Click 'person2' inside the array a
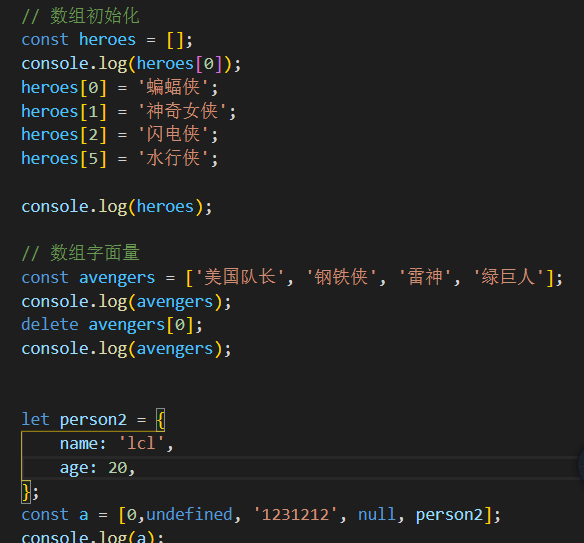This screenshot has height=543, width=584. point(449,515)
